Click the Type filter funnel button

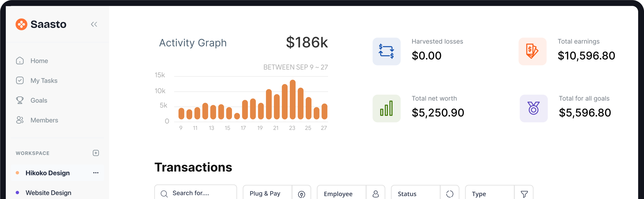point(524,194)
